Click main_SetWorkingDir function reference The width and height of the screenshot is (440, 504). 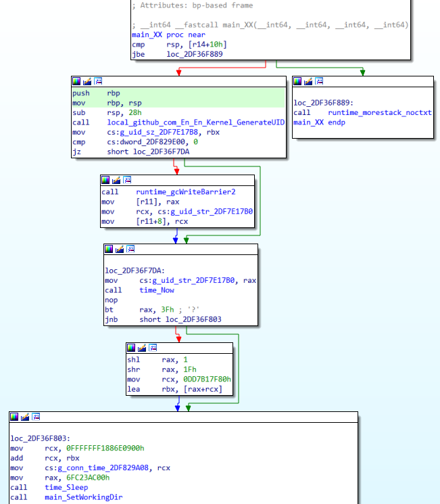coord(84,497)
